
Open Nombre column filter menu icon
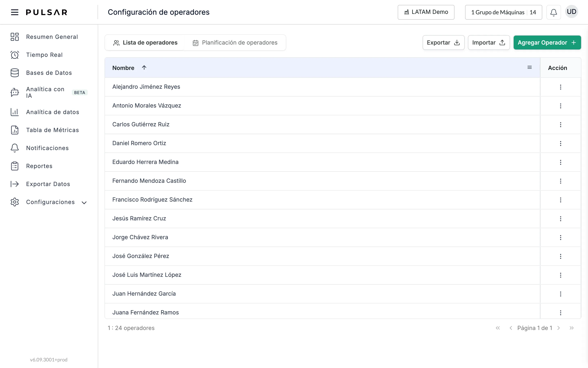click(529, 67)
